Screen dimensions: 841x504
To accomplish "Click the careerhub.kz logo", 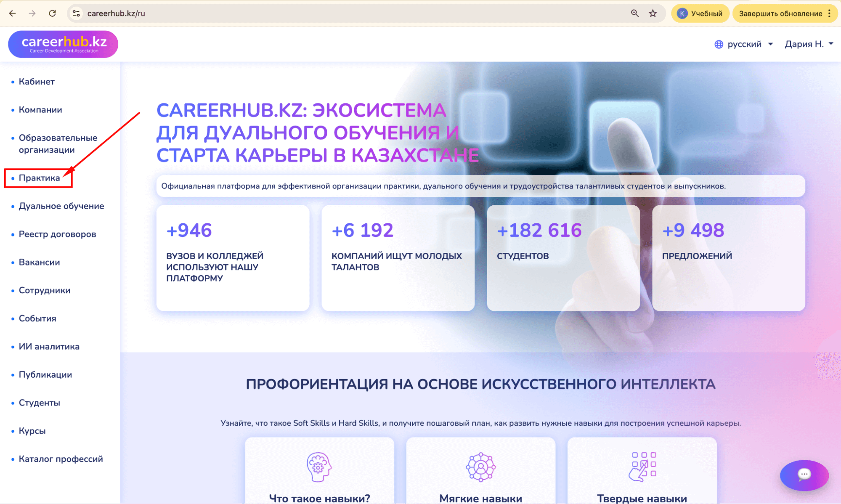I will [63, 44].
